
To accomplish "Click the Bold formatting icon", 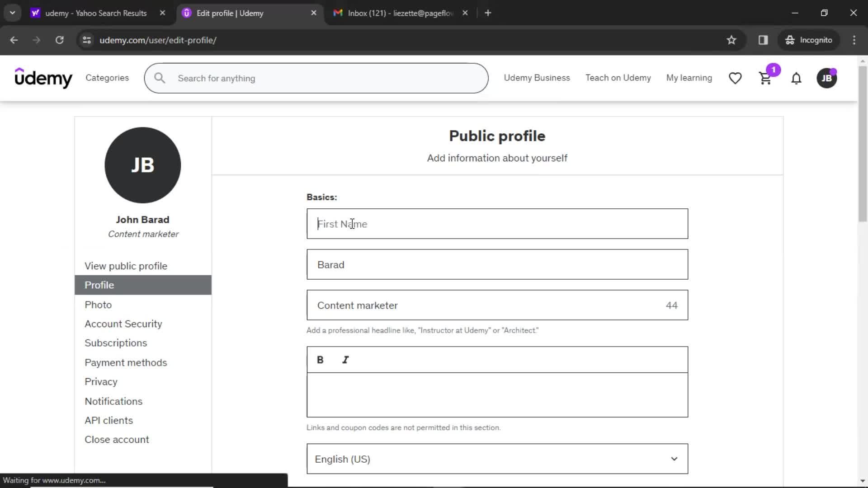I will (x=321, y=359).
